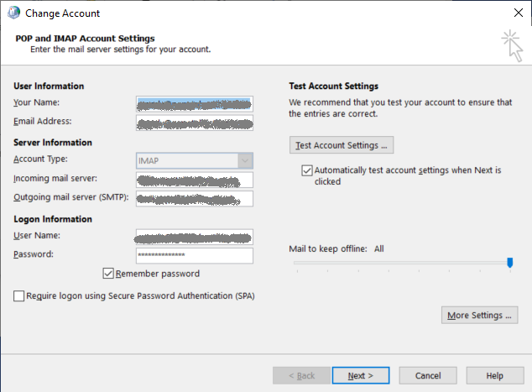Click inside the Password field
Image resolution: width=532 pixels, height=392 pixels.
point(194,255)
